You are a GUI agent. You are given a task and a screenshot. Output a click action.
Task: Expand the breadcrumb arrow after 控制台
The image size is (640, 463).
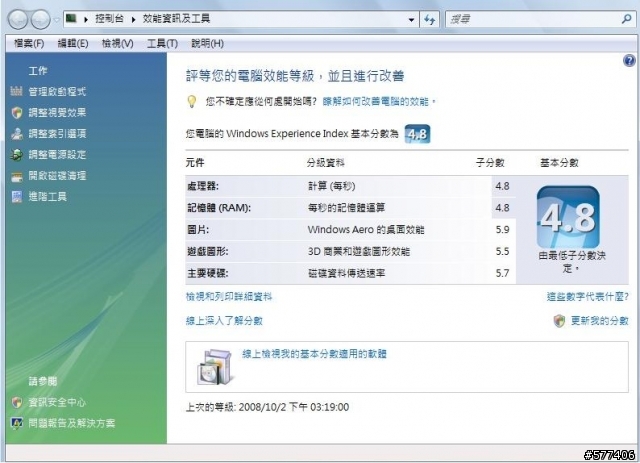(133, 19)
